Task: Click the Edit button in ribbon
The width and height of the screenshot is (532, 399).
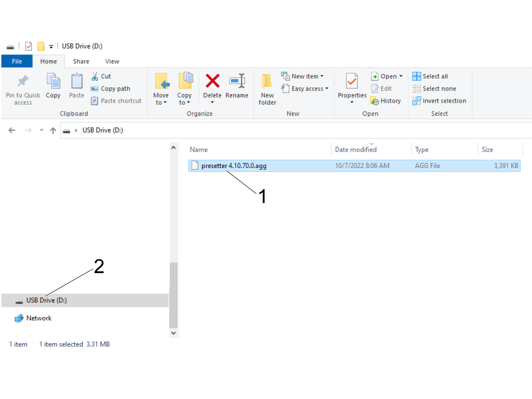Action: tap(381, 89)
